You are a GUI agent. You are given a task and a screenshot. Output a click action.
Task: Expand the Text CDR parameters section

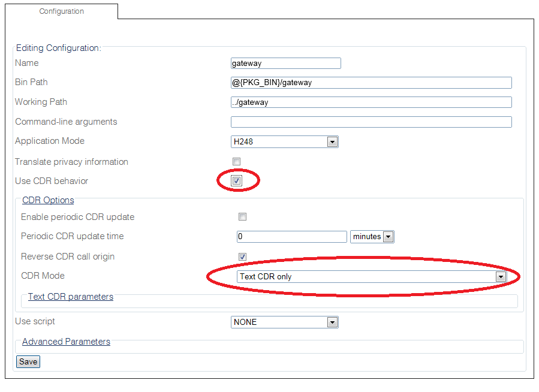70,297
